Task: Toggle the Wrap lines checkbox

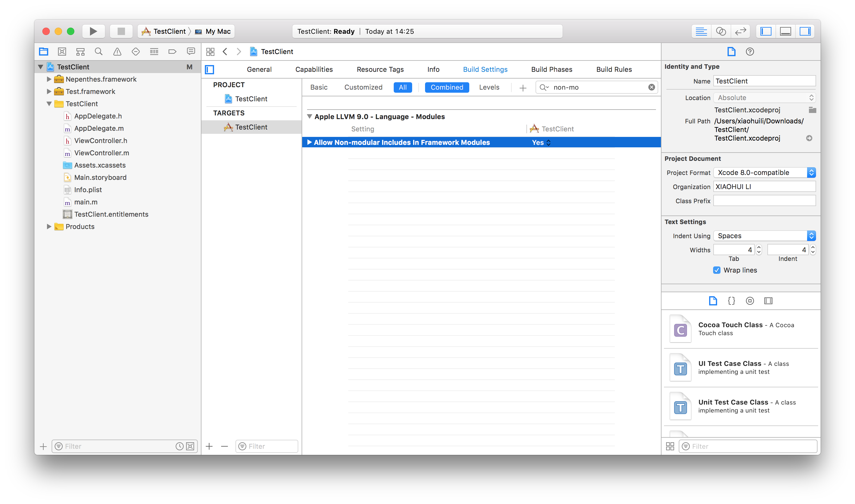Action: 716,270
